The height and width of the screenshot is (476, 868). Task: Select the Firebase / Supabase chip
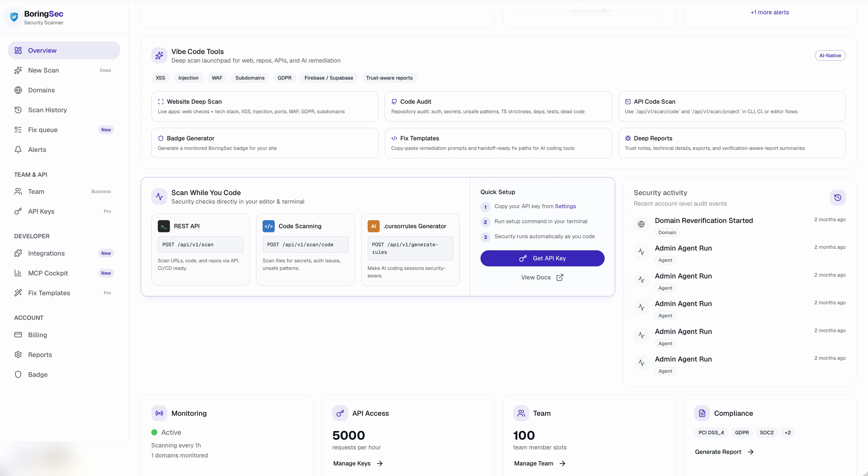point(329,78)
